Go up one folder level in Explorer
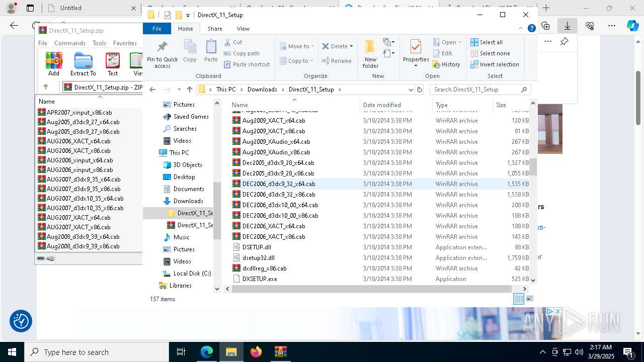Image resolution: width=644 pixels, height=362 pixels. pyautogui.click(x=189, y=89)
